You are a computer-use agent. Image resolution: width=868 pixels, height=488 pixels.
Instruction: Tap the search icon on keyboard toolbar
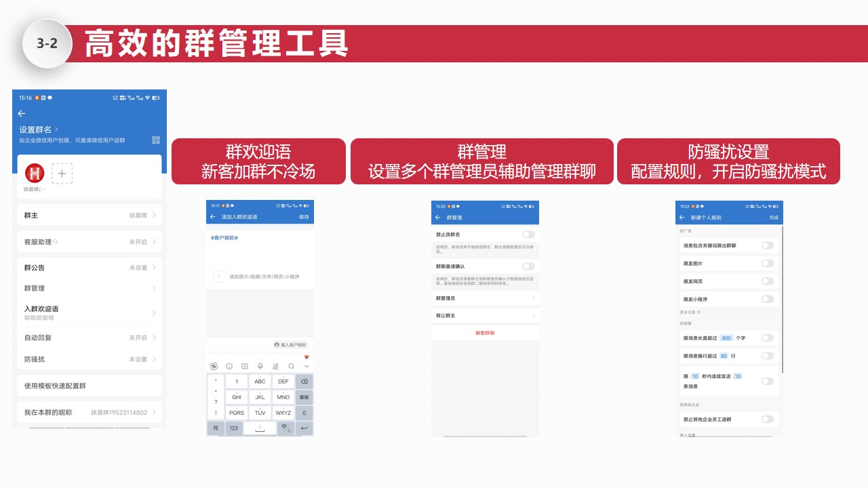coord(291,366)
